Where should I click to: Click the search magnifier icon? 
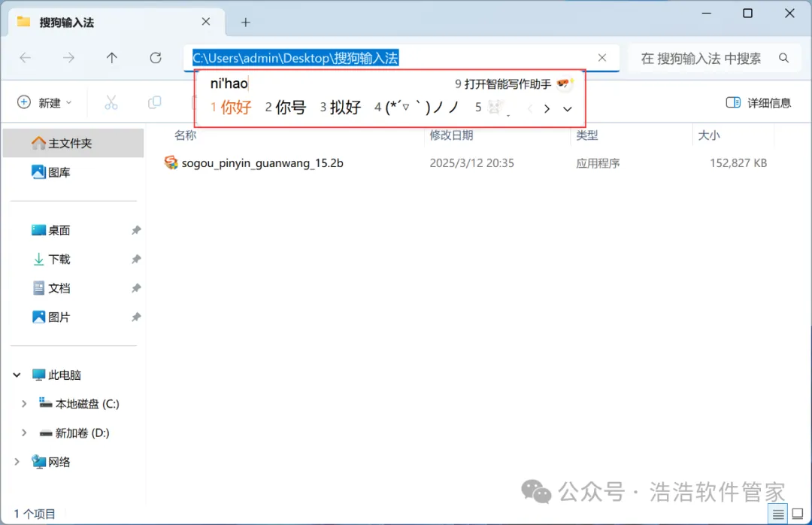(x=784, y=58)
